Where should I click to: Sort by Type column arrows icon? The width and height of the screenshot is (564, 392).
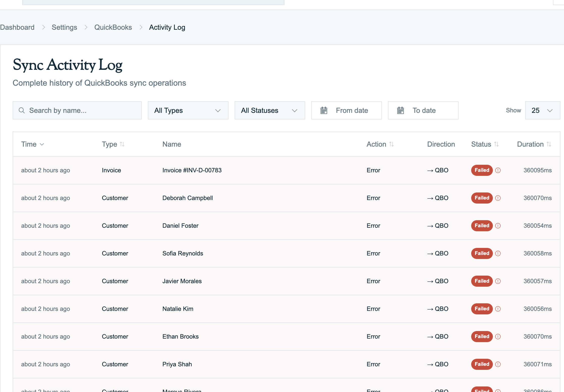pos(122,144)
